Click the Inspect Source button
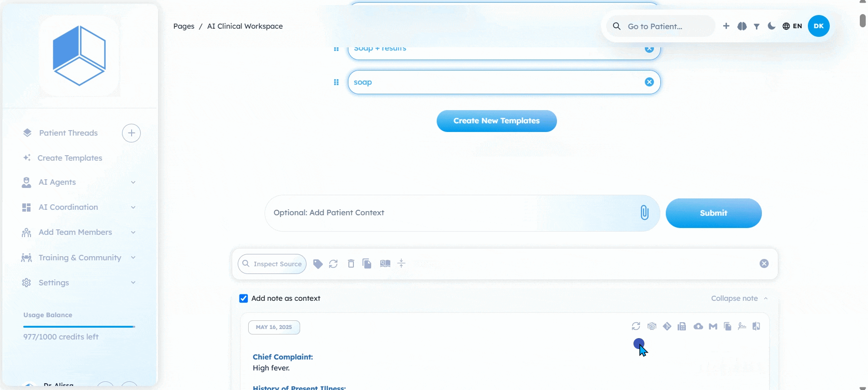This screenshot has width=868, height=390. [272, 264]
